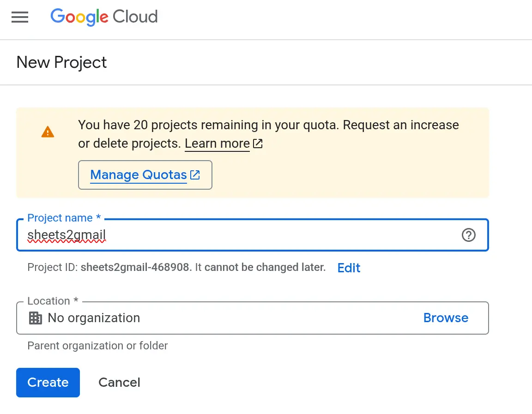
Task: Select the Location field showing No organization
Action: [x=231, y=318]
